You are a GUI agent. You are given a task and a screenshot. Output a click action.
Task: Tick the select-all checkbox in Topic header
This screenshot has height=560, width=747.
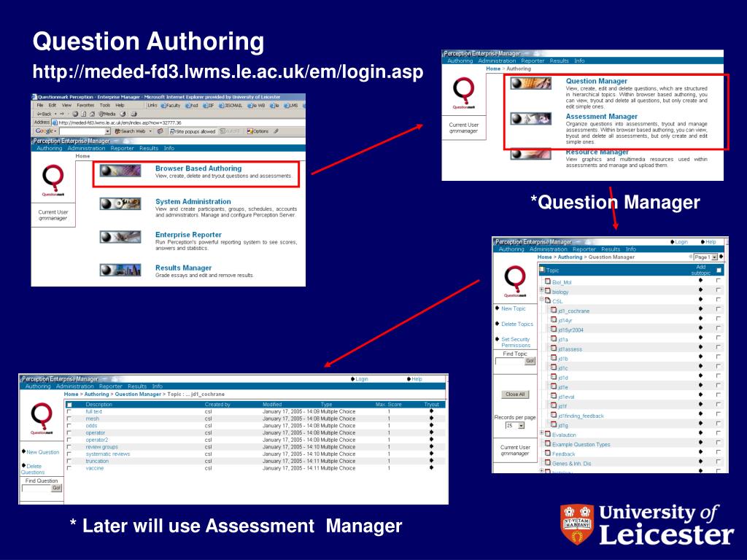(x=719, y=270)
